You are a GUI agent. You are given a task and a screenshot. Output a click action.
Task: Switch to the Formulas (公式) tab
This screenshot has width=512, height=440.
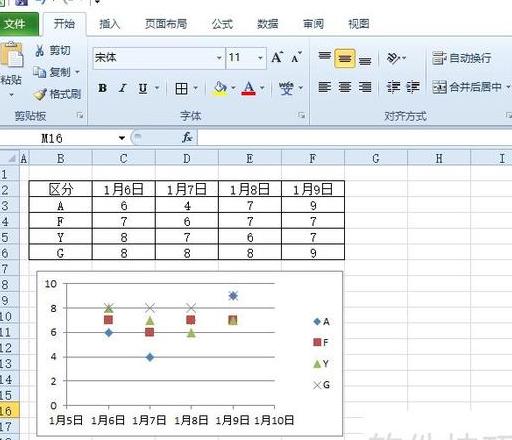coord(222,24)
